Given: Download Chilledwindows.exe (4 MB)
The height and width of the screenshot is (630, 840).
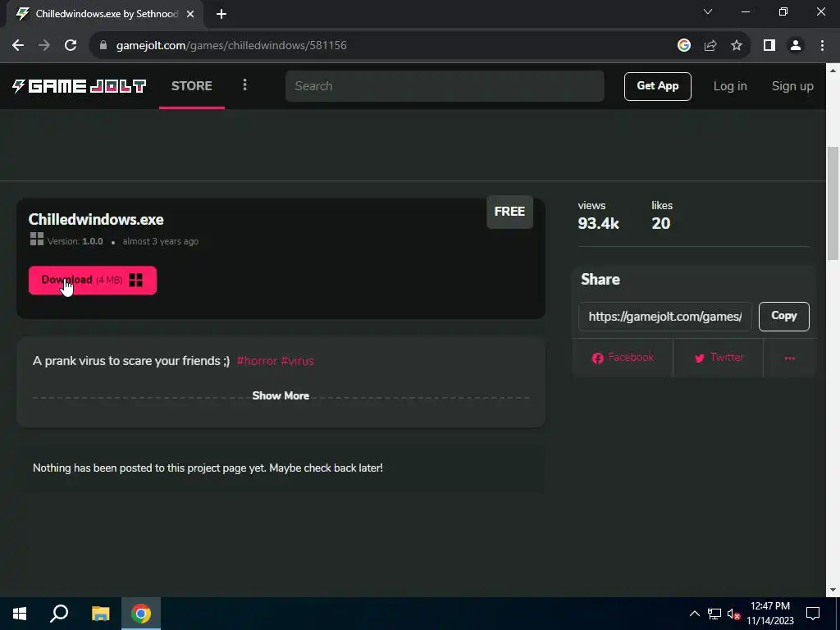Looking at the screenshot, I should pyautogui.click(x=93, y=281).
